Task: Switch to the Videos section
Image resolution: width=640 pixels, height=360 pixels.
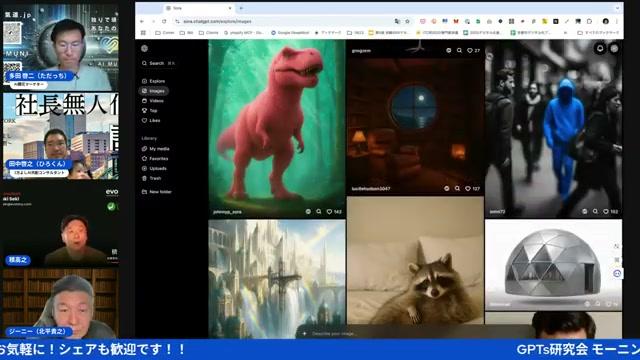Action: click(153, 101)
